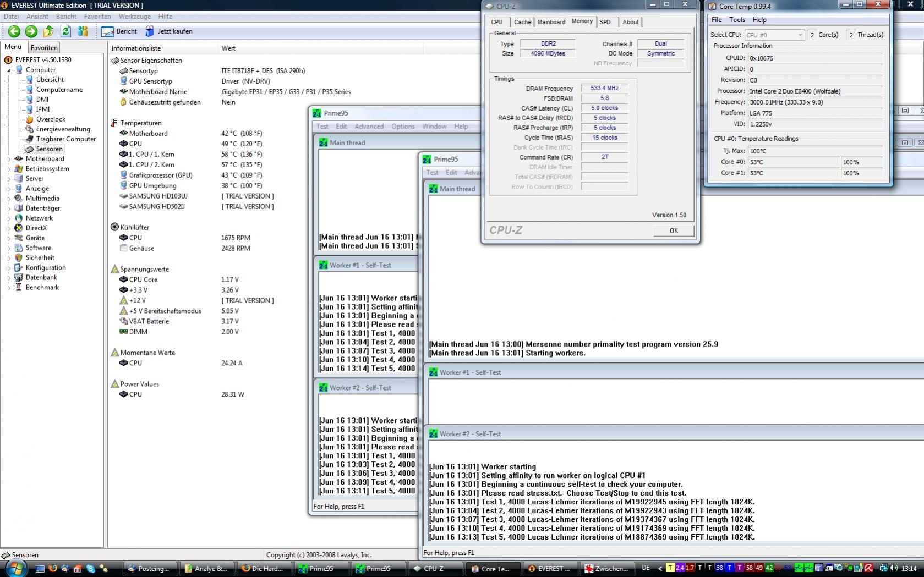Select the Benchmark hourglass icon
Image resolution: width=924 pixels, height=577 pixels.
(x=19, y=288)
